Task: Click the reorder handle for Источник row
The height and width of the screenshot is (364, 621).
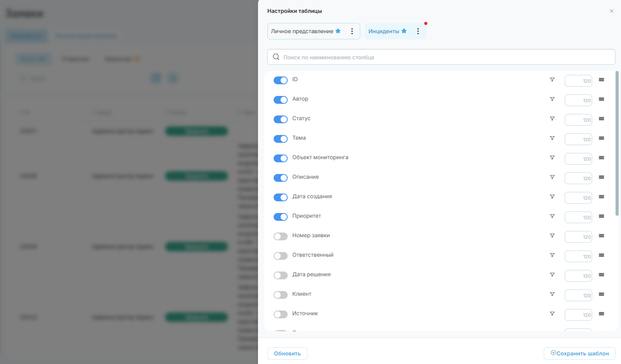Action: (601, 314)
